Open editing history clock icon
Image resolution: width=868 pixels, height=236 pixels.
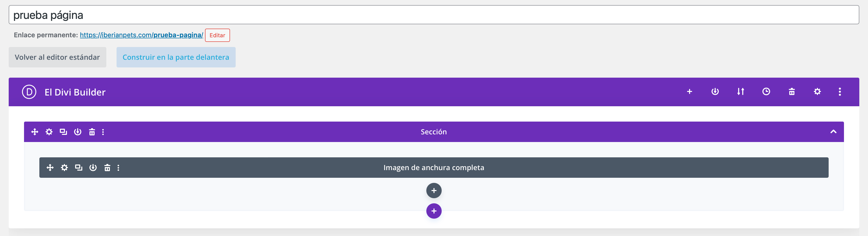tap(766, 92)
